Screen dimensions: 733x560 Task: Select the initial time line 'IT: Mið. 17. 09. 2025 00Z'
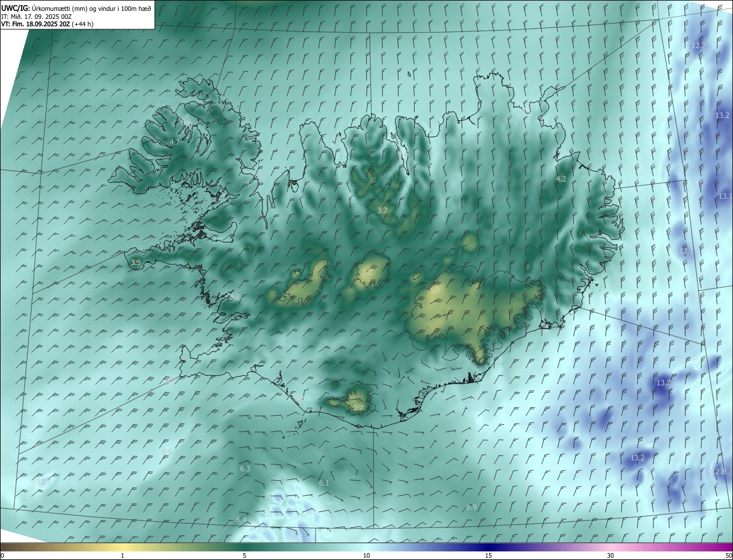pyautogui.click(x=38, y=16)
